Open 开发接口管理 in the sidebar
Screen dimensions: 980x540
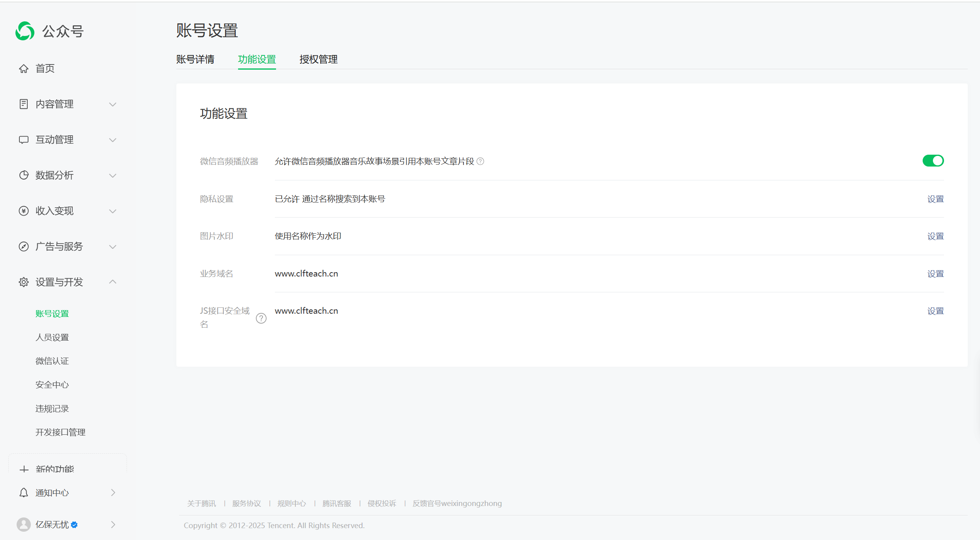click(x=61, y=432)
